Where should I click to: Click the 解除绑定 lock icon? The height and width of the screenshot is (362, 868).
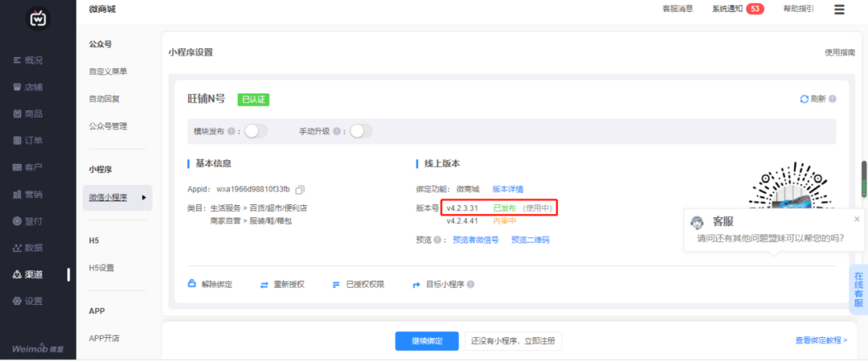click(x=192, y=284)
